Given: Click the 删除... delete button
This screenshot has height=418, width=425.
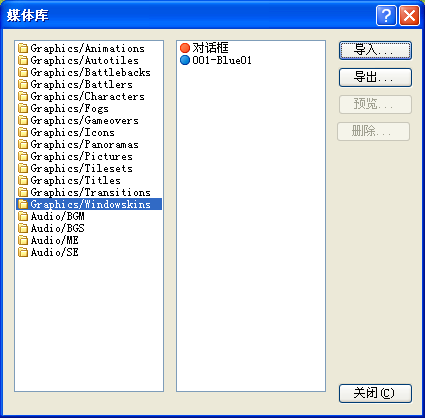Looking at the screenshot, I should [x=373, y=131].
